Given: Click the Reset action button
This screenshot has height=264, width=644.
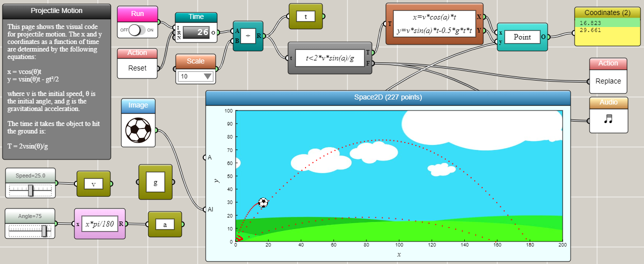Looking at the screenshot, I should click(137, 68).
